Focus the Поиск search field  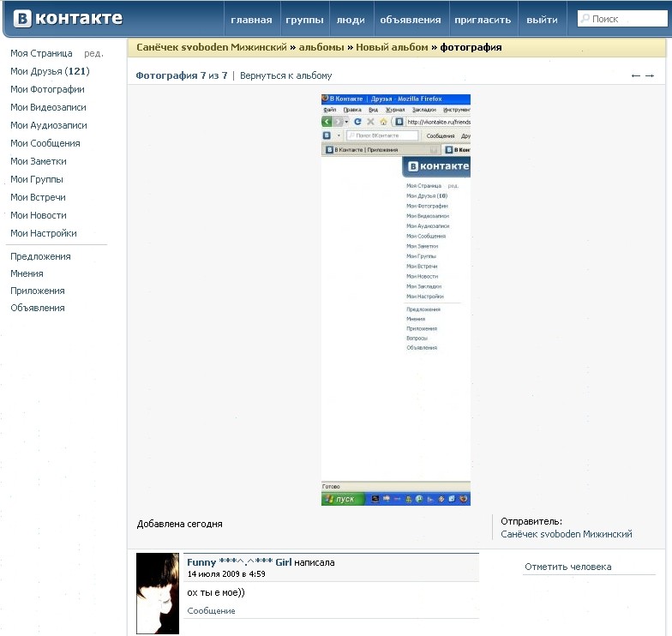click(622, 19)
